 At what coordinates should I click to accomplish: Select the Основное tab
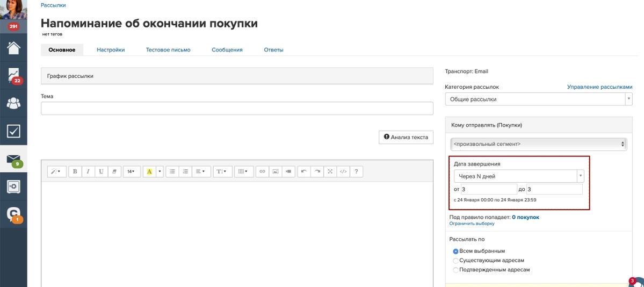(x=62, y=50)
